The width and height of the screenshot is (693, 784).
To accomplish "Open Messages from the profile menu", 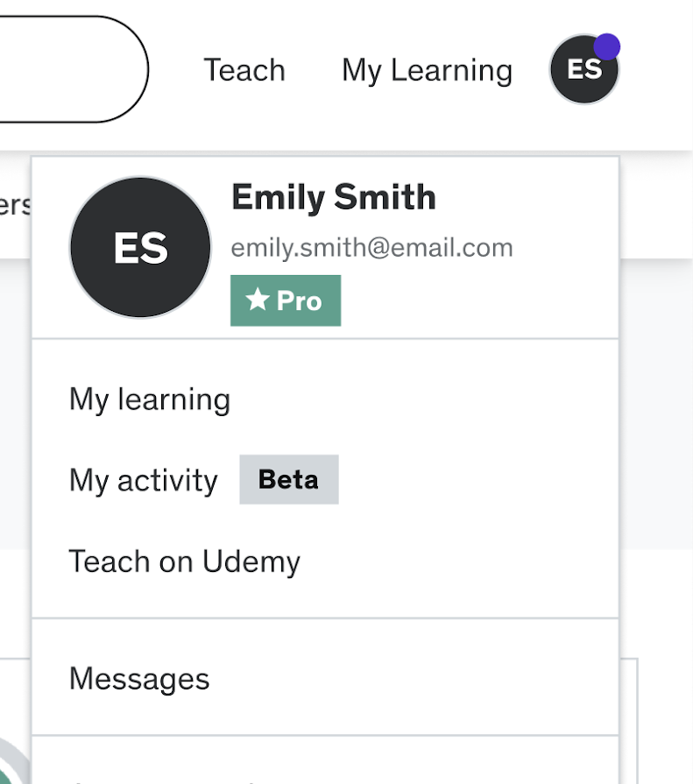I will click(139, 679).
